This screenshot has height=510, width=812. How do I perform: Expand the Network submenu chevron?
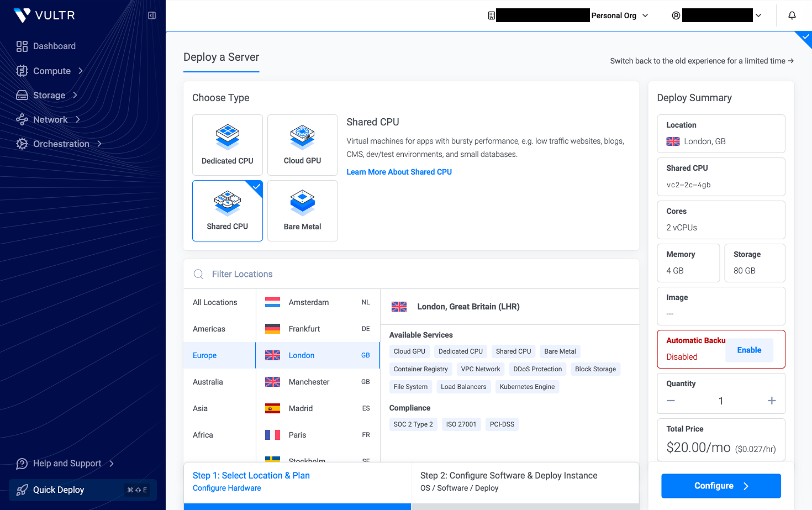(78, 119)
